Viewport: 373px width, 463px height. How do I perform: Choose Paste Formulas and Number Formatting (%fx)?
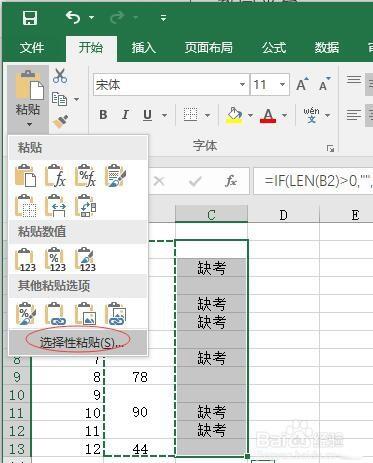[85, 175]
